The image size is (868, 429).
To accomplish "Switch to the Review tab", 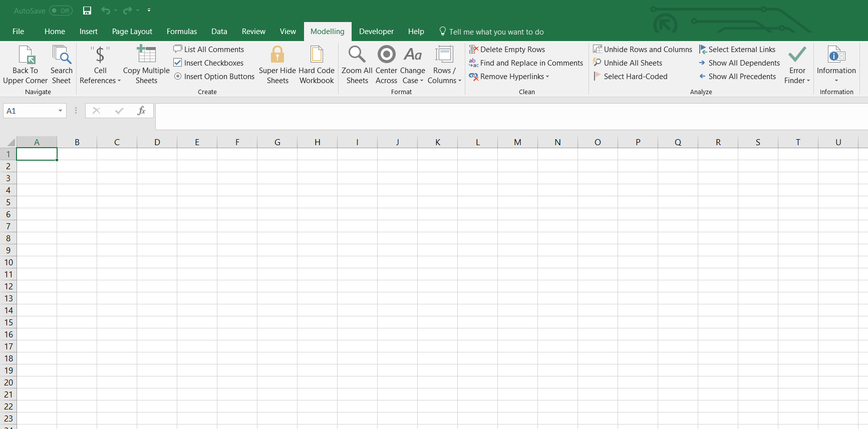I will point(253,31).
